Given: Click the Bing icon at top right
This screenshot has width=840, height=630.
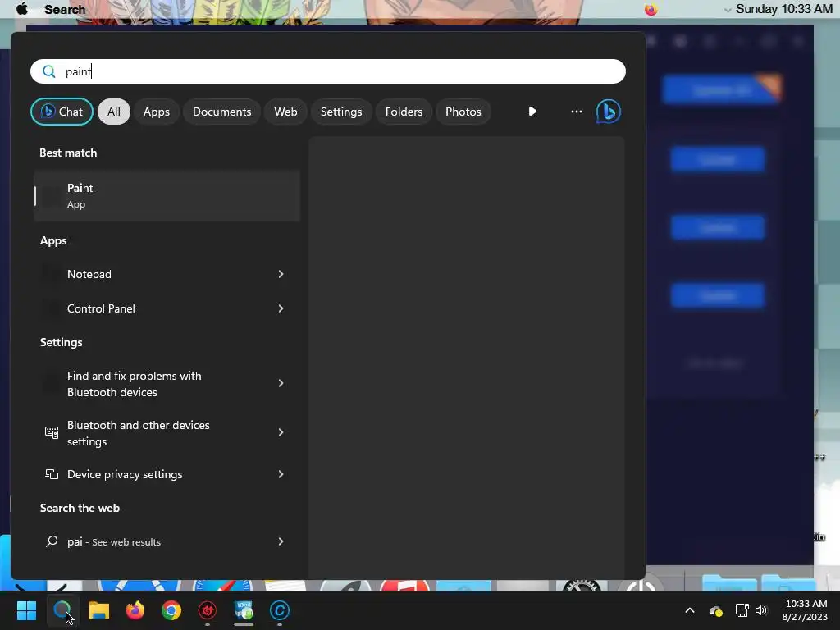Looking at the screenshot, I should [609, 112].
